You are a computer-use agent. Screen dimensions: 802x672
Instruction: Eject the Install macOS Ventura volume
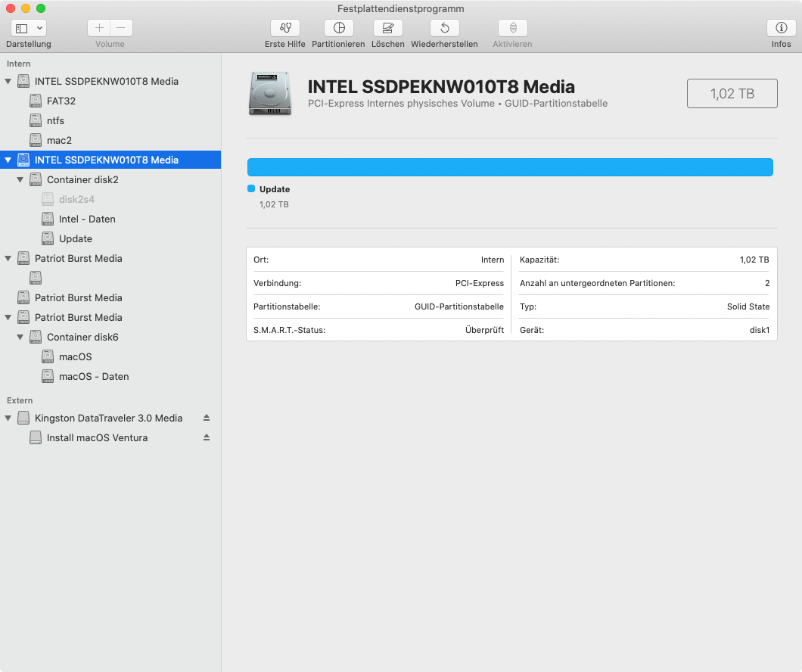(x=207, y=437)
